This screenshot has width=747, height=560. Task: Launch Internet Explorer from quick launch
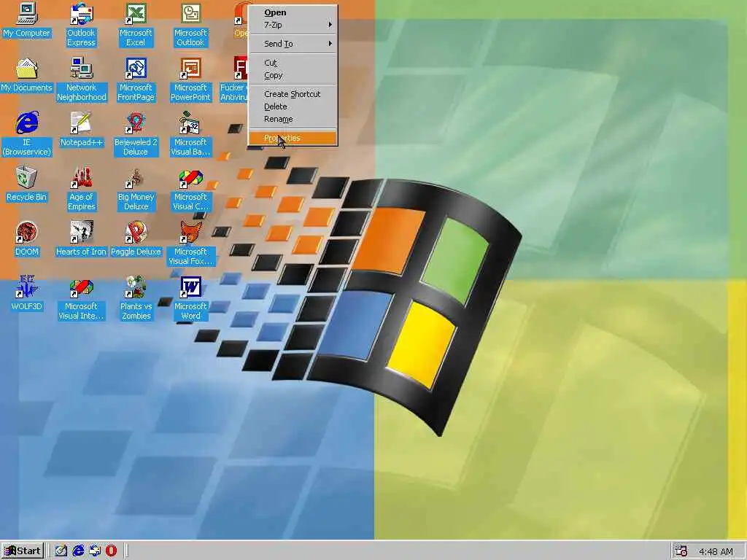(78, 551)
